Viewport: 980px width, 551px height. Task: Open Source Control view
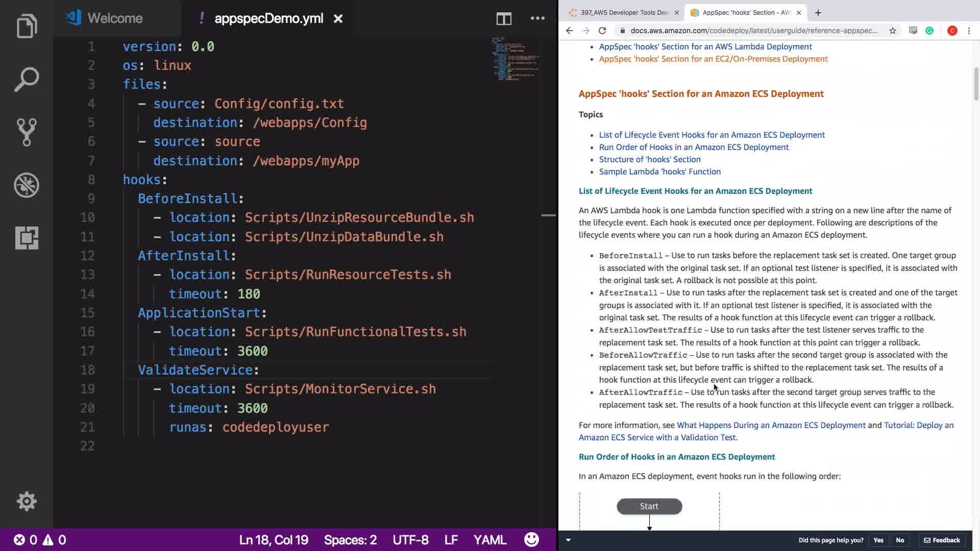pyautogui.click(x=27, y=132)
